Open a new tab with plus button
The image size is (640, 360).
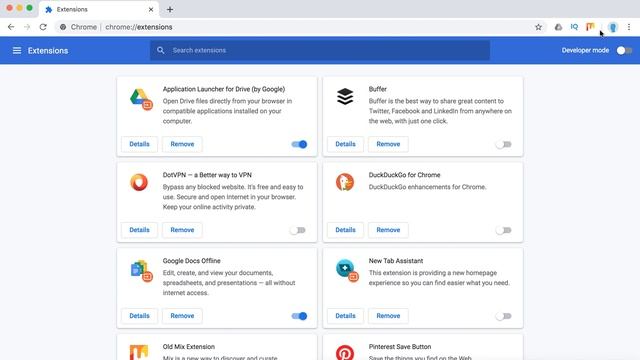(170, 9)
